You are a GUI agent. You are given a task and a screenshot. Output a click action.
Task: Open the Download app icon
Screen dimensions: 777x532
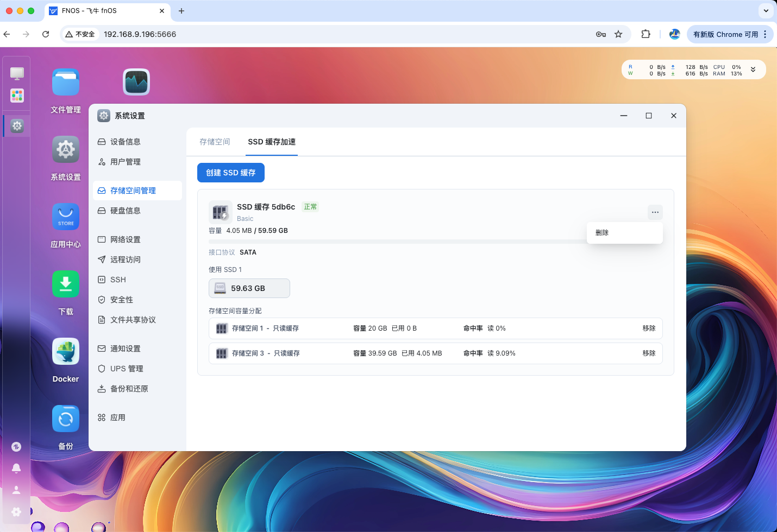tap(66, 284)
